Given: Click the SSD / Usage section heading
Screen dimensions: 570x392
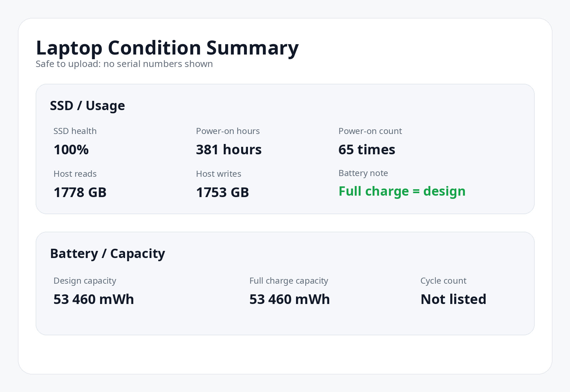Looking at the screenshot, I should point(87,105).
